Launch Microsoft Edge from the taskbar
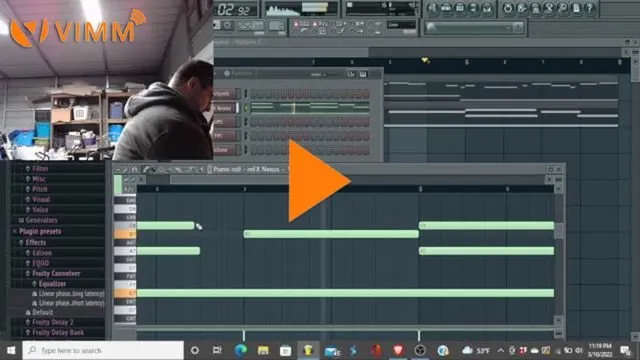This screenshot has height=360, width=640. pos(241,350)
